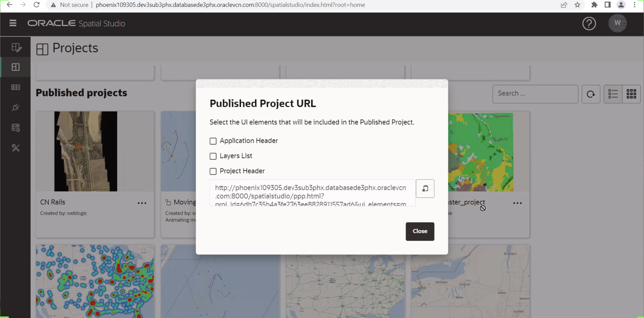Open the Jobs sidebar icon
The image size is (644, 318).
(15, 128)
